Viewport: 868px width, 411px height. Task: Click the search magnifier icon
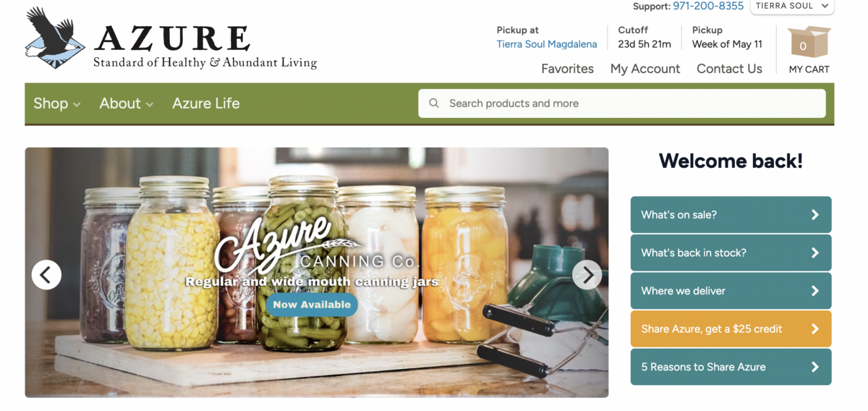[434, 103]
